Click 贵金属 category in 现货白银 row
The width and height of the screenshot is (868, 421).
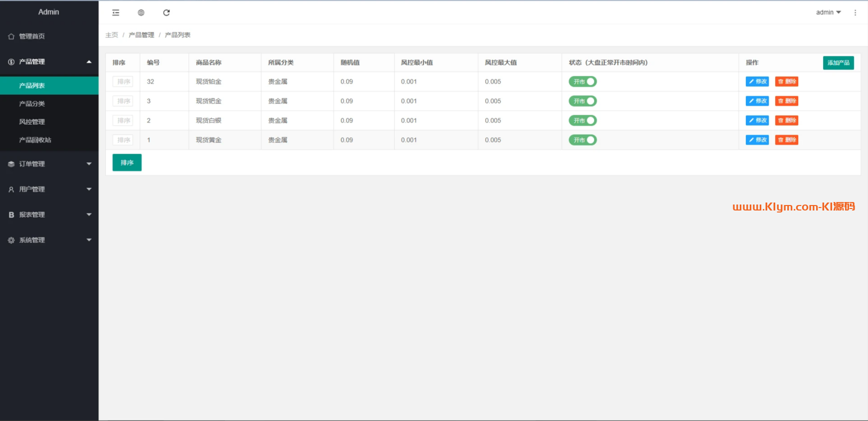coord(278,121)
